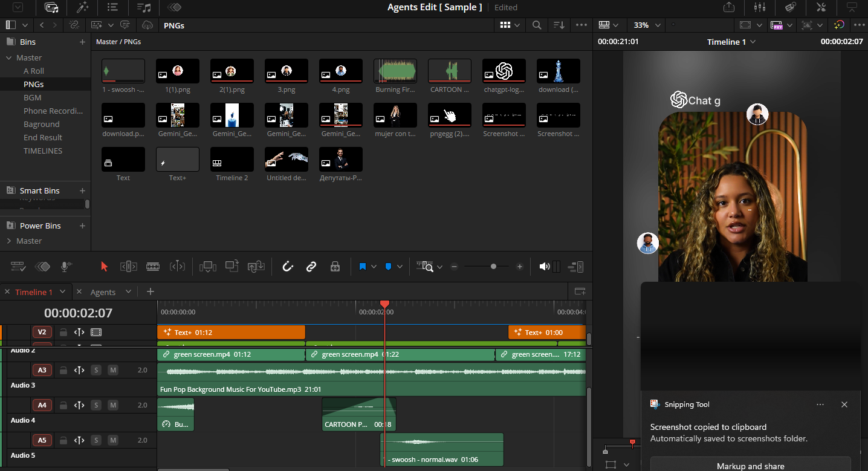868x471 pixels.
Task: Select the arrow Selection Mode tool
Action: point(104,267)
